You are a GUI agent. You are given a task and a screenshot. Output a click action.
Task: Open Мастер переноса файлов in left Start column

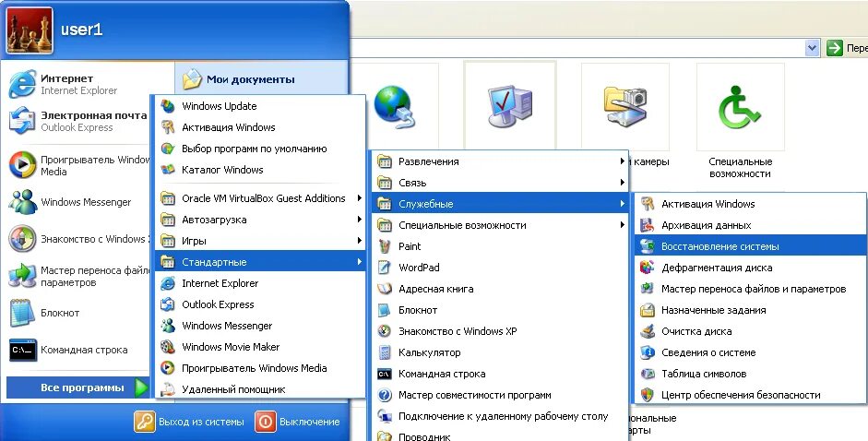tap(80, 276)
